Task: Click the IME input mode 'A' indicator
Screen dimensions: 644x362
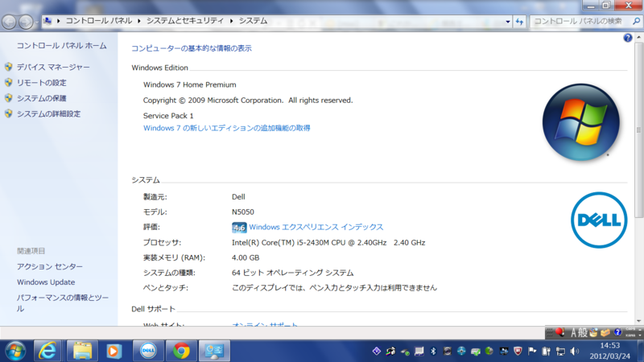Action: [x=573, y=332]
